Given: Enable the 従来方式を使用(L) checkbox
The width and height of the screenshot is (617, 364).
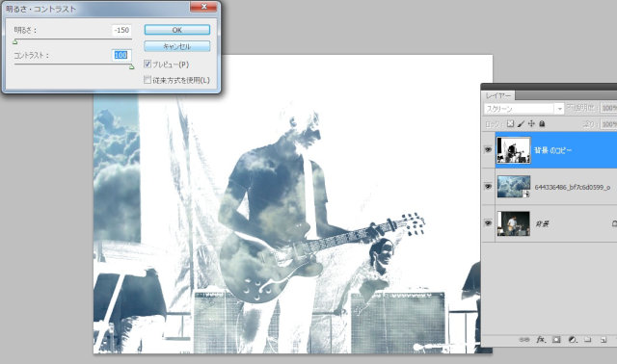Looking at the screenshot, I should coord(148,80).
